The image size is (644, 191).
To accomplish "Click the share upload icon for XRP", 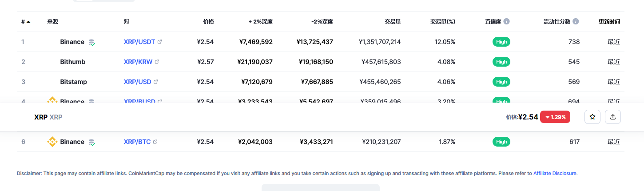I will tap(613, 117).
